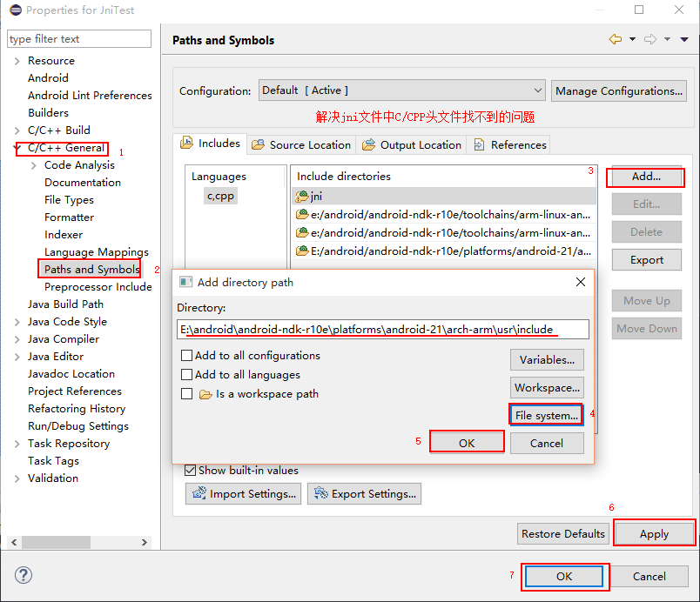This screenshot has height=602, width=700.
Task: Confirm Add directory path dialog with OK
Action: coord(467,443)
